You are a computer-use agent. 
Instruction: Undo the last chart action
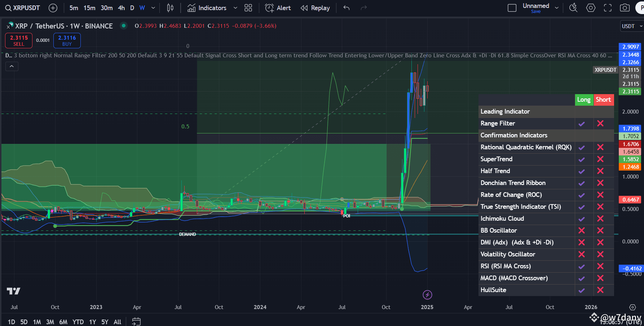coord(346,8)
